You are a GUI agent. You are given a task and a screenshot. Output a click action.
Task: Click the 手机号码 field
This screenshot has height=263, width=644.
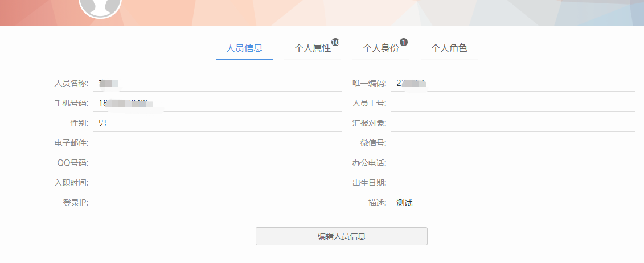[216, 103]
